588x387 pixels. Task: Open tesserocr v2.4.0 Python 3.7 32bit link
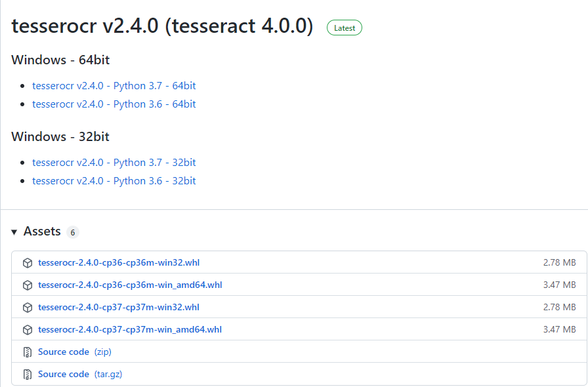pos(114,162)
